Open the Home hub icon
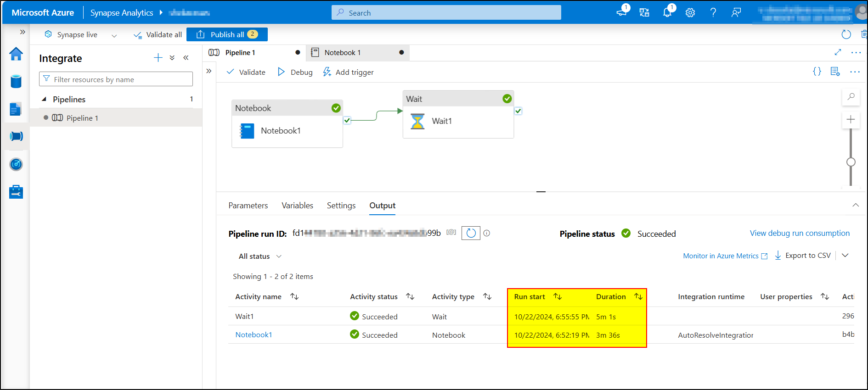 [x=16, y=54]
